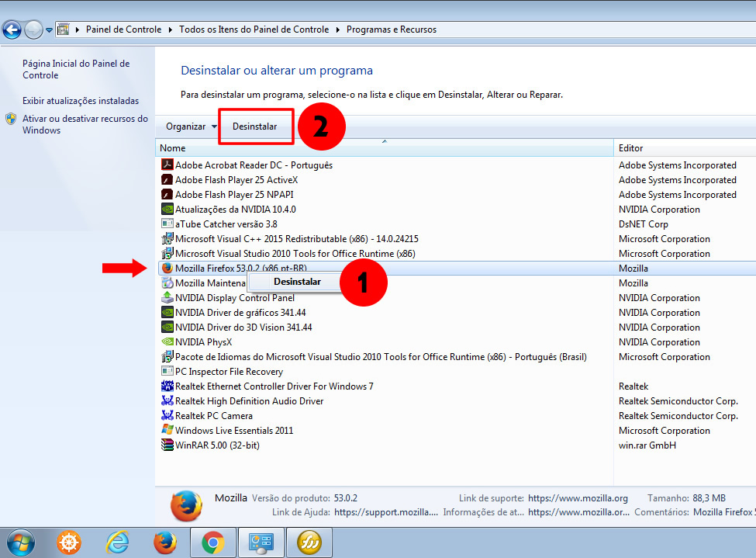Expand the arrow before Painel de Controle
This screenshot has height=558, width=756.
coord(77,30)
